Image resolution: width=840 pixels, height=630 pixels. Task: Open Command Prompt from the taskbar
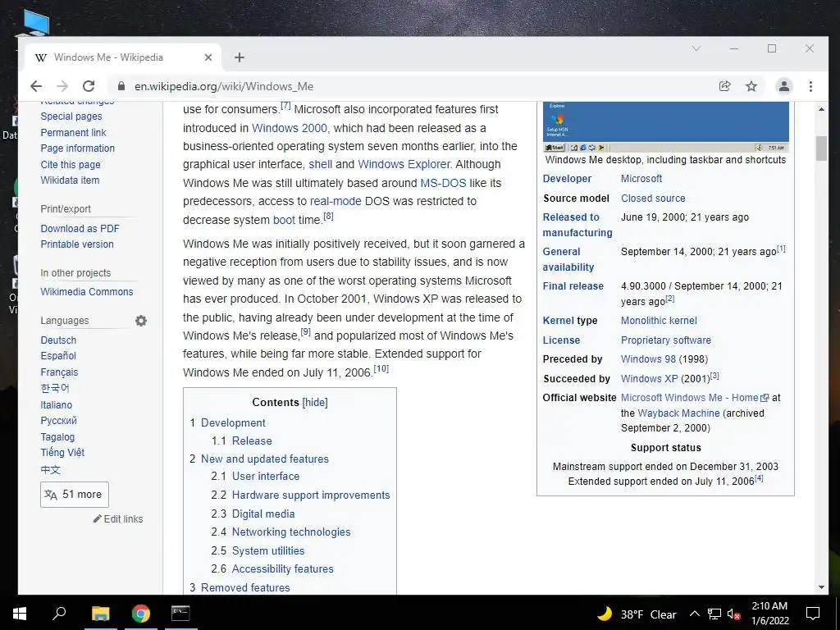180,614
